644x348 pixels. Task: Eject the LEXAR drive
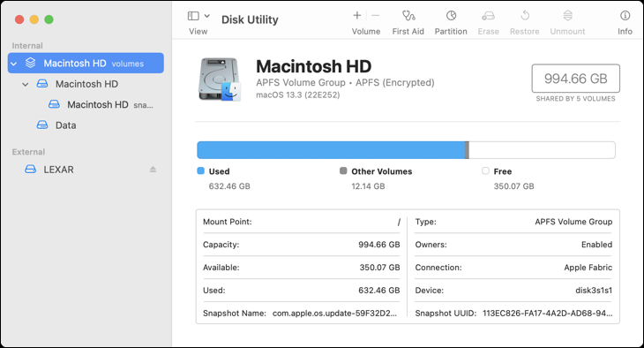point(153,170)
